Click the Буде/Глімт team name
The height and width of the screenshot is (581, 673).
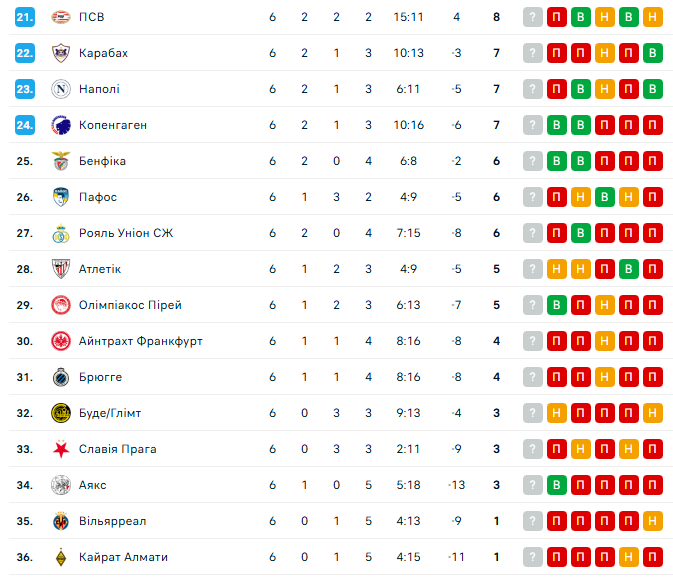point(111,413)
